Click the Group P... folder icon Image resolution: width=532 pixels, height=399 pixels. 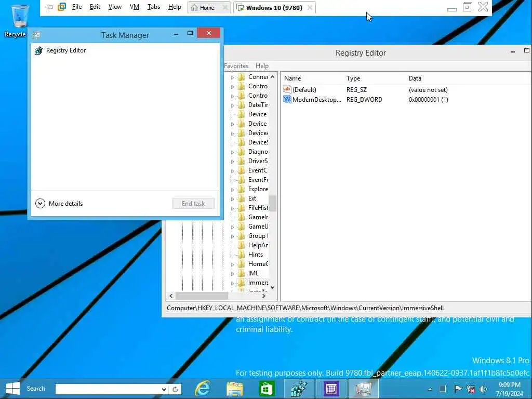(x=241, y=236)
